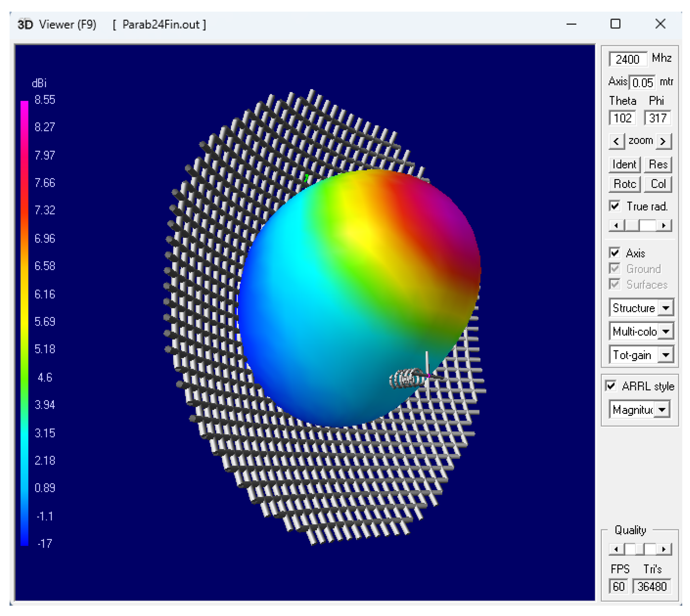Click the Quality slider thumb
690x616 pixels.
pyautogui.click(x=639, y=549)
